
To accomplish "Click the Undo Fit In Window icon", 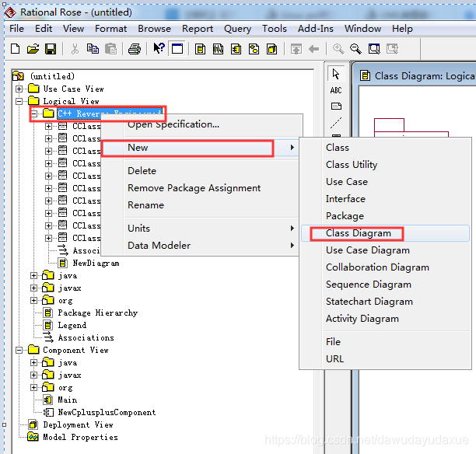I will point(392,49).
